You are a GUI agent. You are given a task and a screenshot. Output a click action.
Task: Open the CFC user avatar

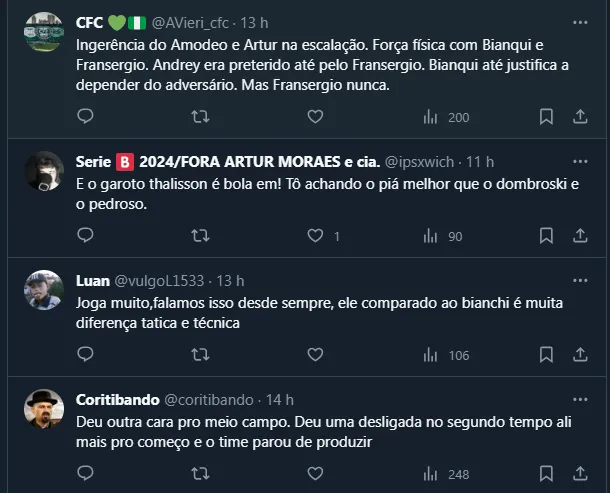[x=44, y=30]
